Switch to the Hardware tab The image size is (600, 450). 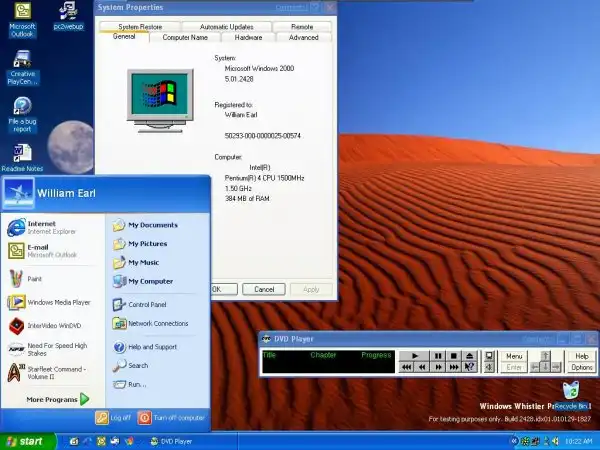click(249, 37)
